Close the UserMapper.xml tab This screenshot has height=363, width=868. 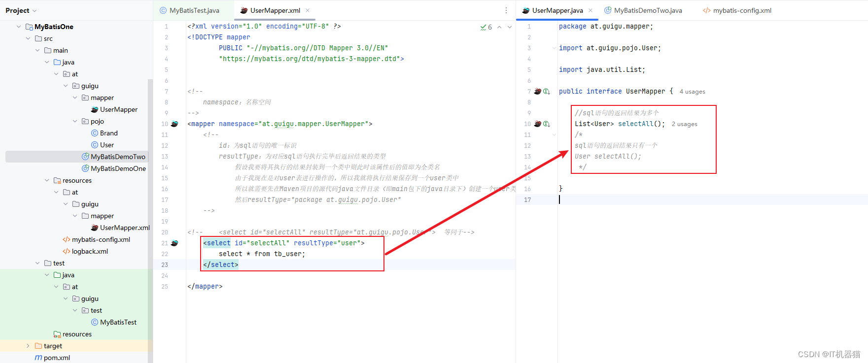(x=308, y=10)
